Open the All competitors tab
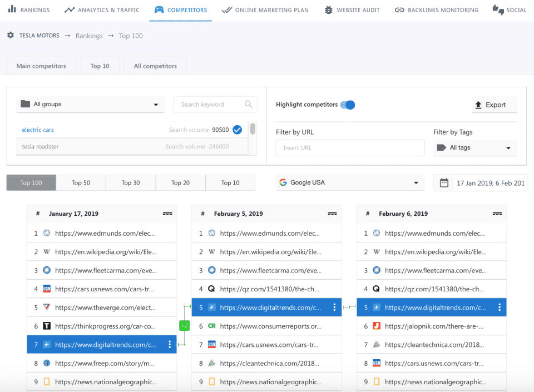This screenshot has width=534, height=392. tap(155, 66)
